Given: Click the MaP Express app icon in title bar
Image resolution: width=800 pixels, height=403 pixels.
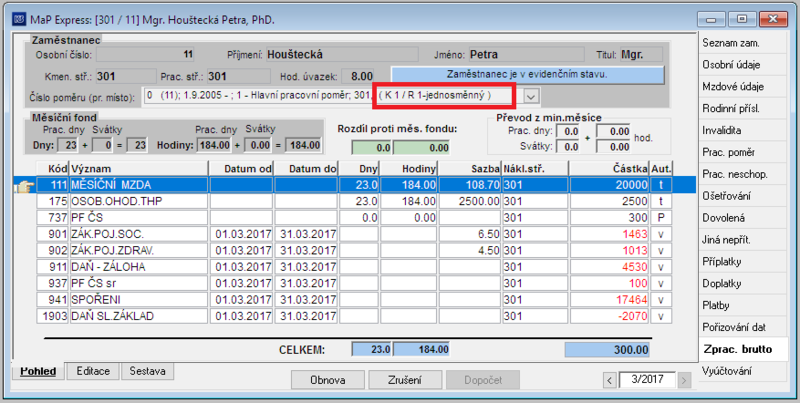Looking at the screenshot, I should point(18,20).
